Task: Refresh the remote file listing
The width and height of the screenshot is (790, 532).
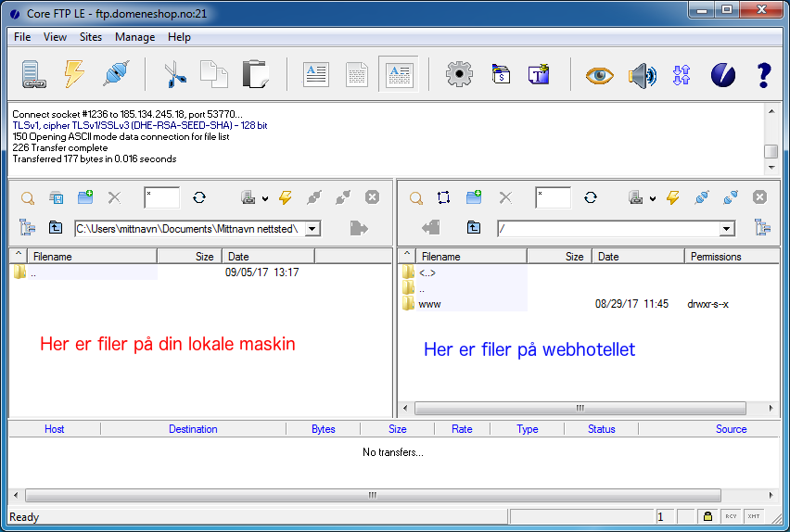Action: pos(591,197)
